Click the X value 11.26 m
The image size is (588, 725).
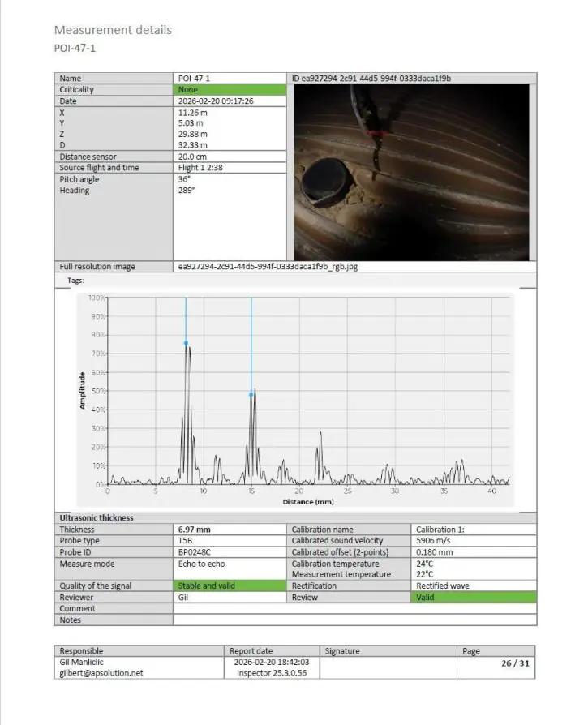[x=193, y=113]
